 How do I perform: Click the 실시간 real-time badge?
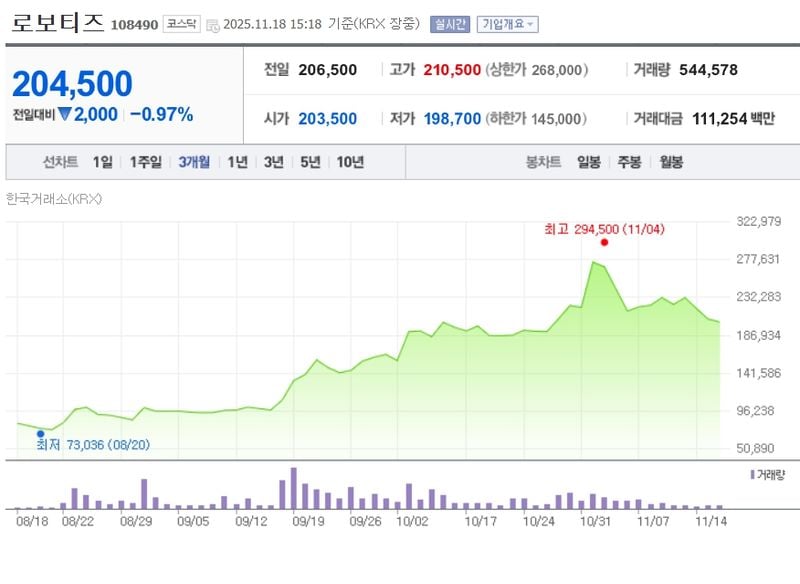tap(452, 26)
